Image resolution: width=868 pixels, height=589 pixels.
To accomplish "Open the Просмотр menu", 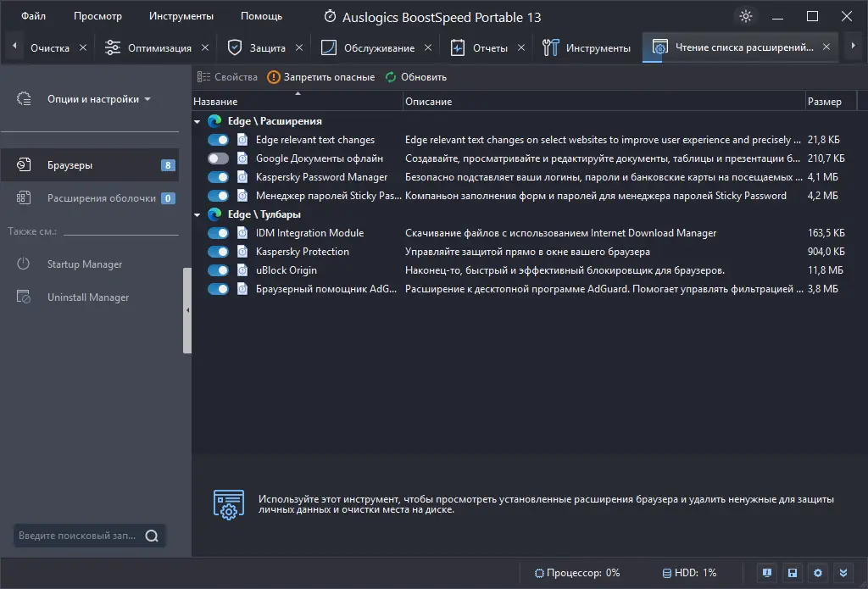I will pyautogui.click(x=97, y=16).
